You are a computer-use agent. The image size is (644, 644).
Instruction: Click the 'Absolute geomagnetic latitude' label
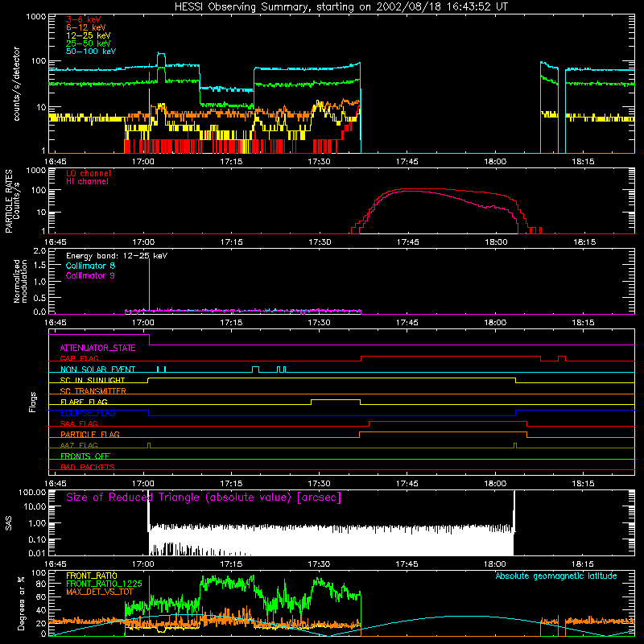[x=556, y=576]
